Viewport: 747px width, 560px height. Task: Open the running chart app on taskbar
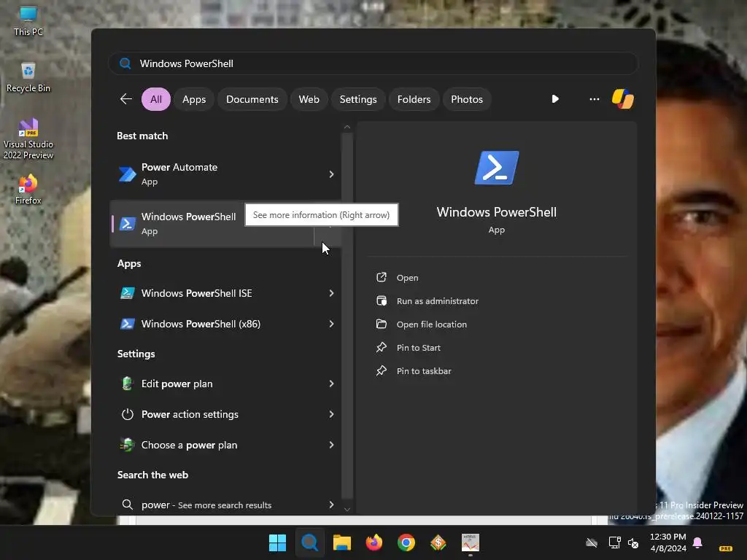(471, 542)
